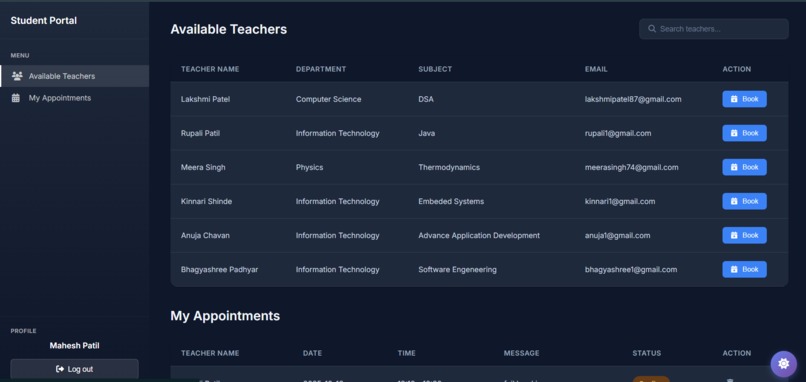Click the My Appointments calendar icon
The height and width of the screenshot is (382, 806).
(x=16, y=98)
